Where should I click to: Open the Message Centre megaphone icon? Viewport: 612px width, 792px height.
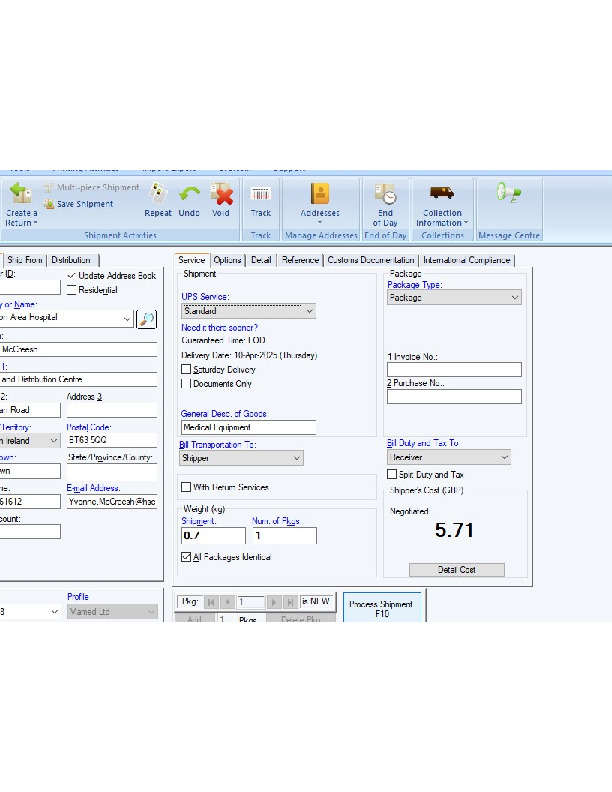click(x=509, y=193)
